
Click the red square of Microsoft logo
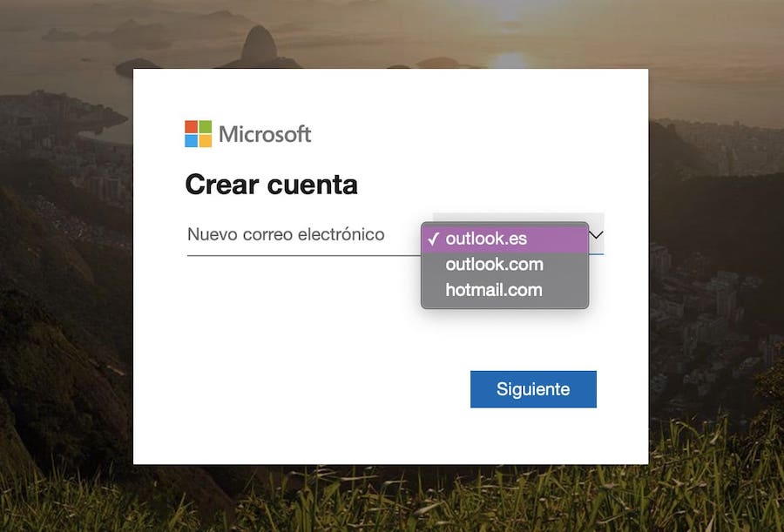tap(191, 126)
